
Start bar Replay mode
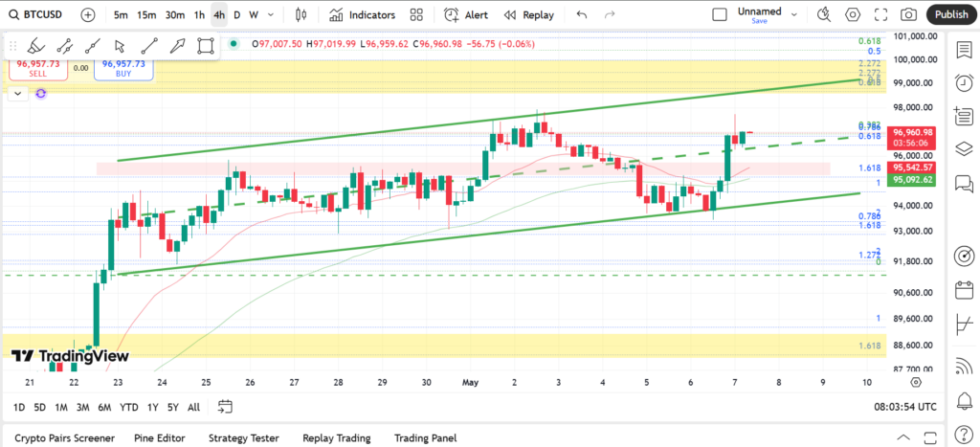point(528,14)
